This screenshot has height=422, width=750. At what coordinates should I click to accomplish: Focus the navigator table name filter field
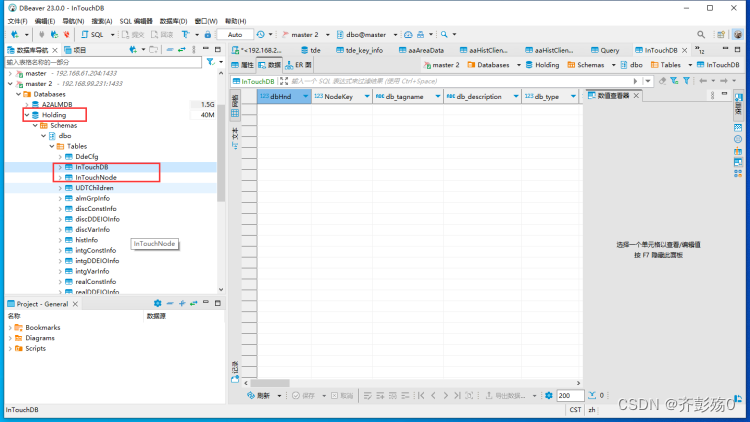(x=103, y=62)
